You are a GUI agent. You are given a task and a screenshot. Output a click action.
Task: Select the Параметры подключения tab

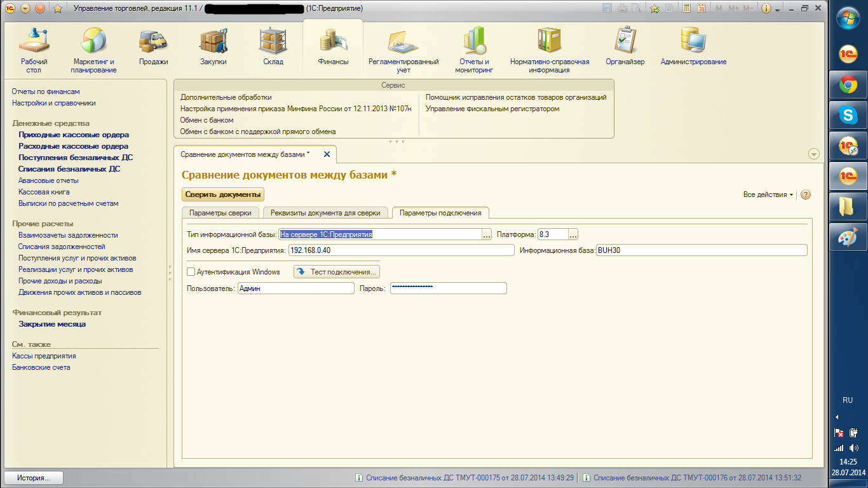click(440, 213)
